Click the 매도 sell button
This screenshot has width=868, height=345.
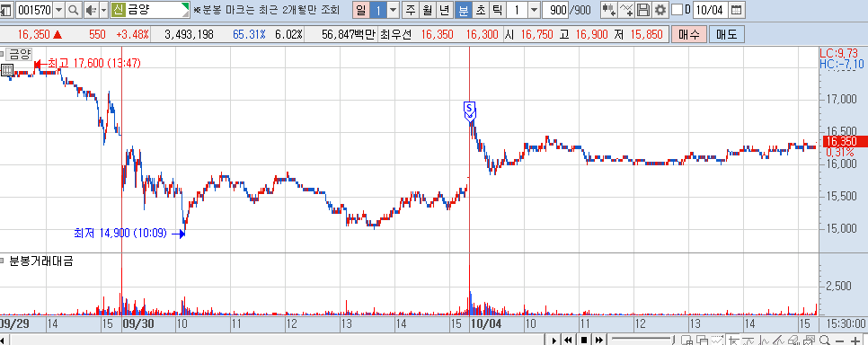[726, 34]
